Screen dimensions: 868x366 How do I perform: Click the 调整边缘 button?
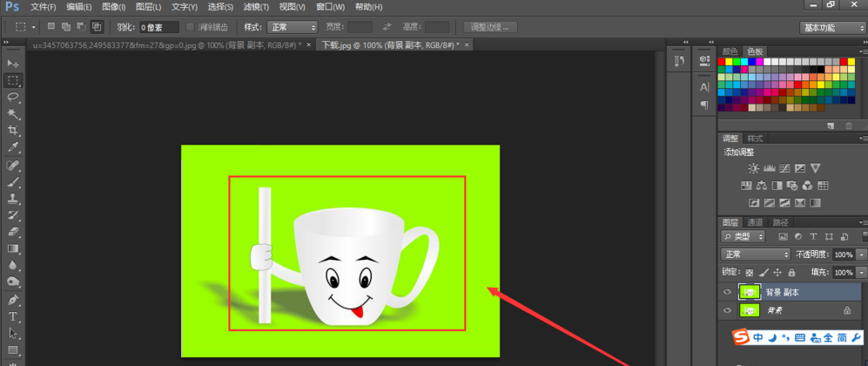coord(490,28)
